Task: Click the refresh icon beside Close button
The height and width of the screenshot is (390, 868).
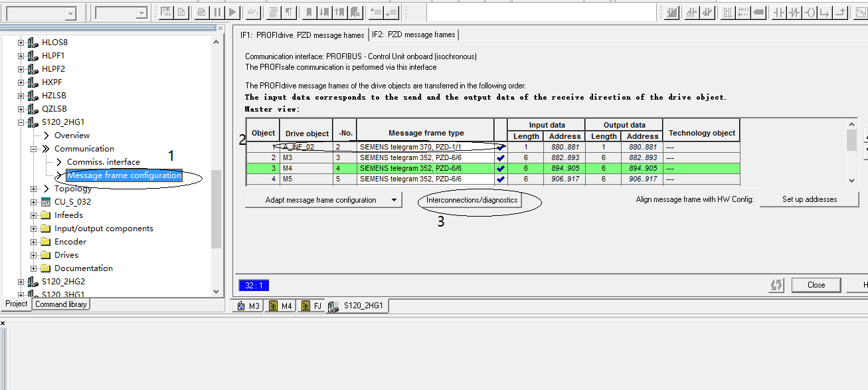Action: (776, 285)
